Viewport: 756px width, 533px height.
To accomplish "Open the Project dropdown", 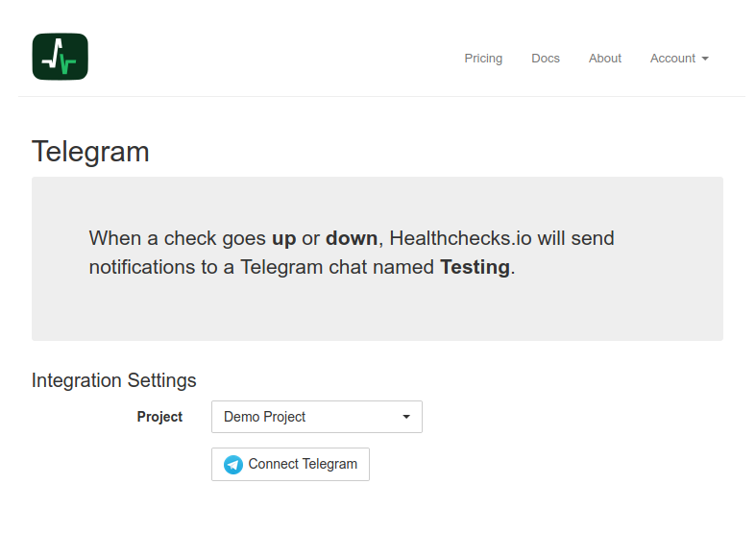I will [x=316, y=417].
